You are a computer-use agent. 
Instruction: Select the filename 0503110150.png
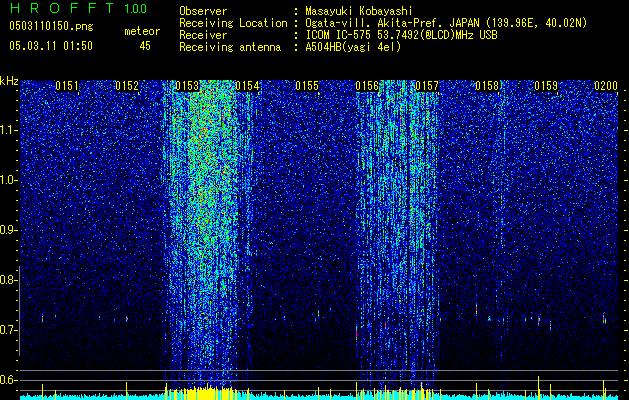[x=51, y=26]
